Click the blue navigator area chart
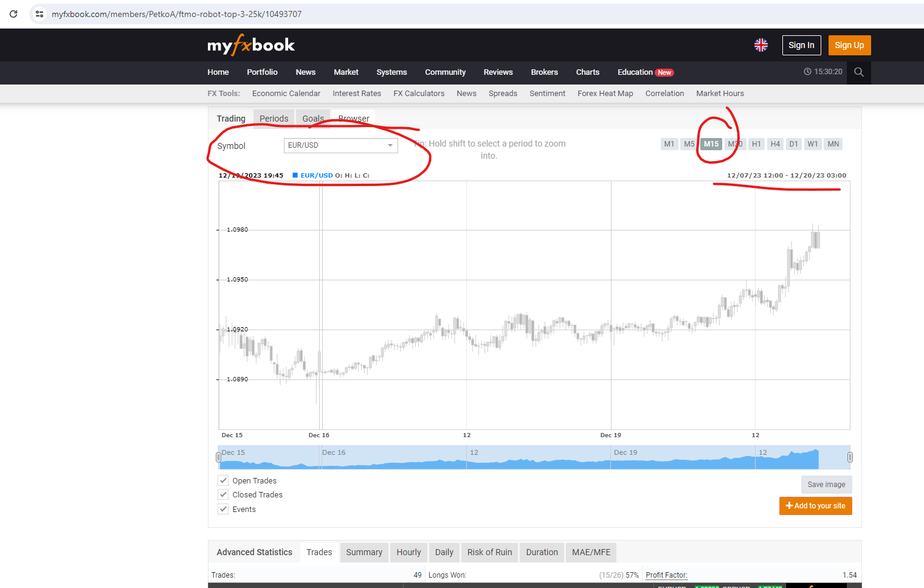Image resolution: width=924 pixels, height=588 pixels. pos(534,457)
